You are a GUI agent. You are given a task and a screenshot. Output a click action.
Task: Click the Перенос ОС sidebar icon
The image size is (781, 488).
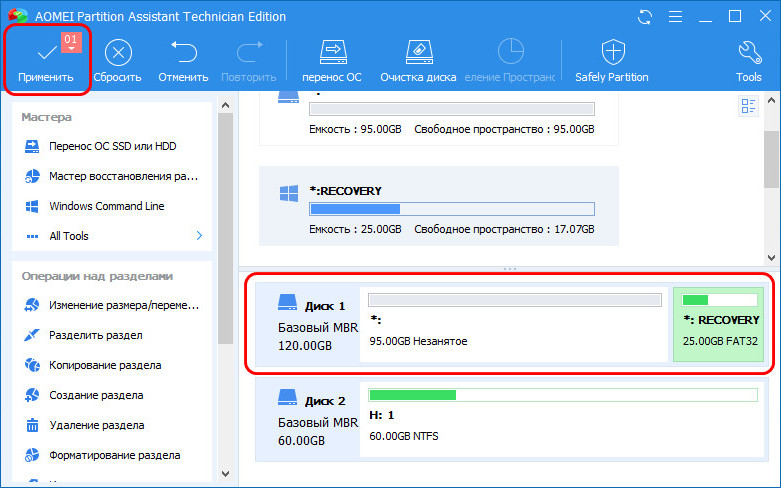pos(32,146)
